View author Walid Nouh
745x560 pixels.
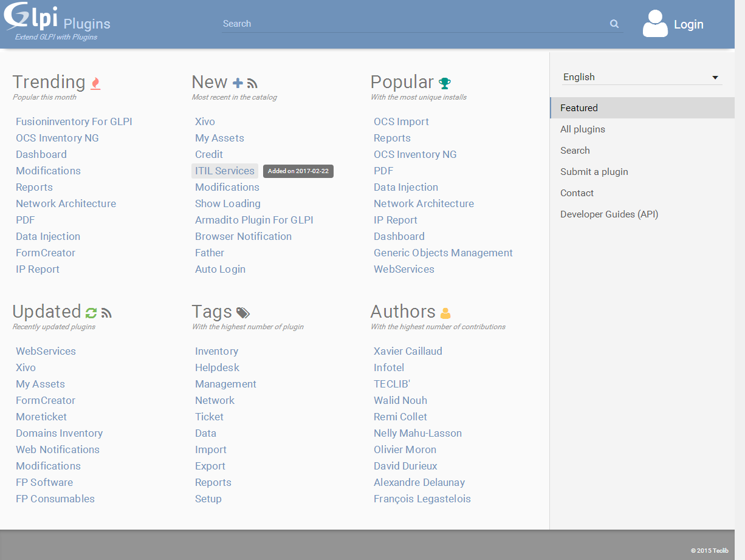(x=400, y=400)
